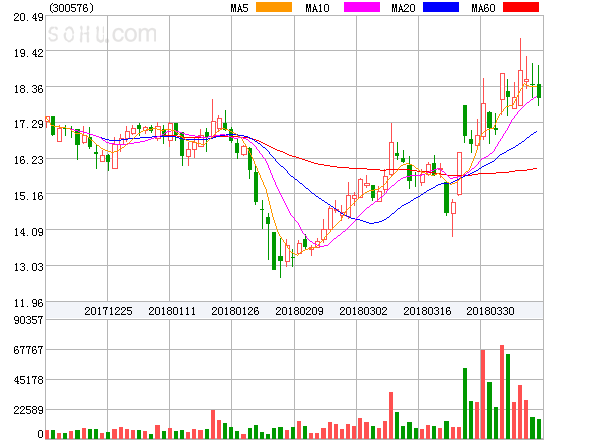Click the stock code (300576) text
The image size is (600, 440).
pyautogui.click(x=72, y=8)
